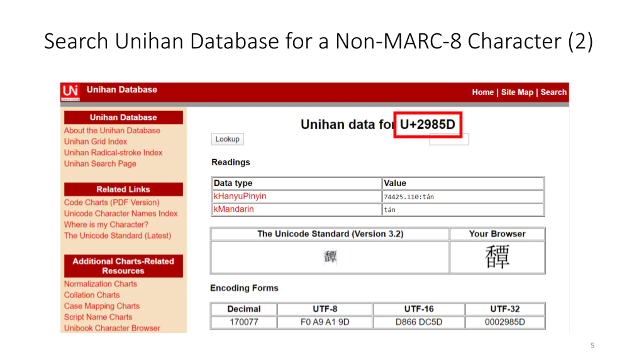This screenshot has width=644, height=362.
Task: Click the Your Browser rendered character
Action: click(x=497, y=257)
